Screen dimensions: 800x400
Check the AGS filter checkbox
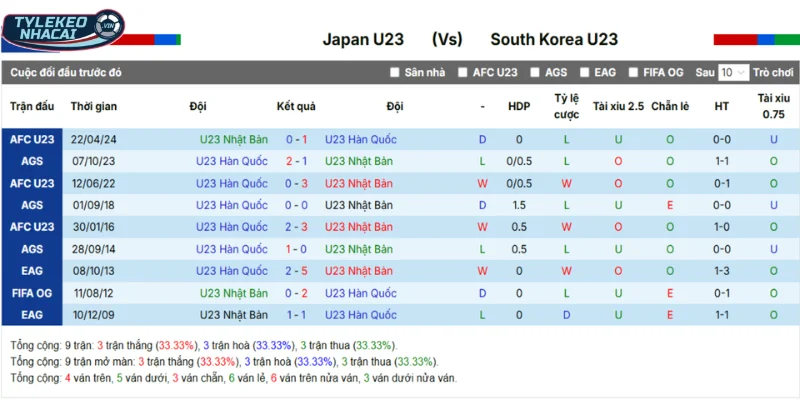[x=535, y=73]
